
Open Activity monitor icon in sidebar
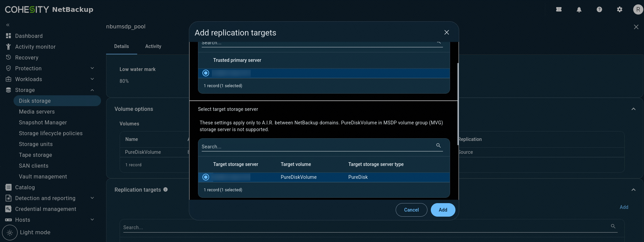[x=8, y=47]
